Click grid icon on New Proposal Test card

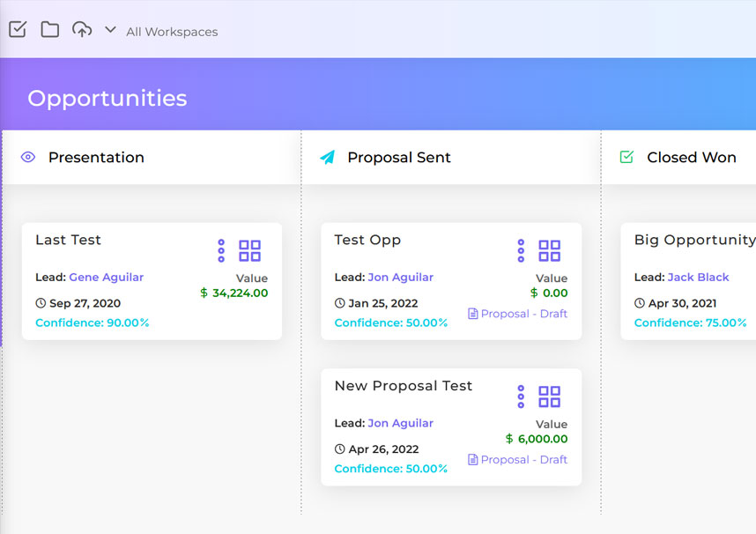tap(550, 397)
